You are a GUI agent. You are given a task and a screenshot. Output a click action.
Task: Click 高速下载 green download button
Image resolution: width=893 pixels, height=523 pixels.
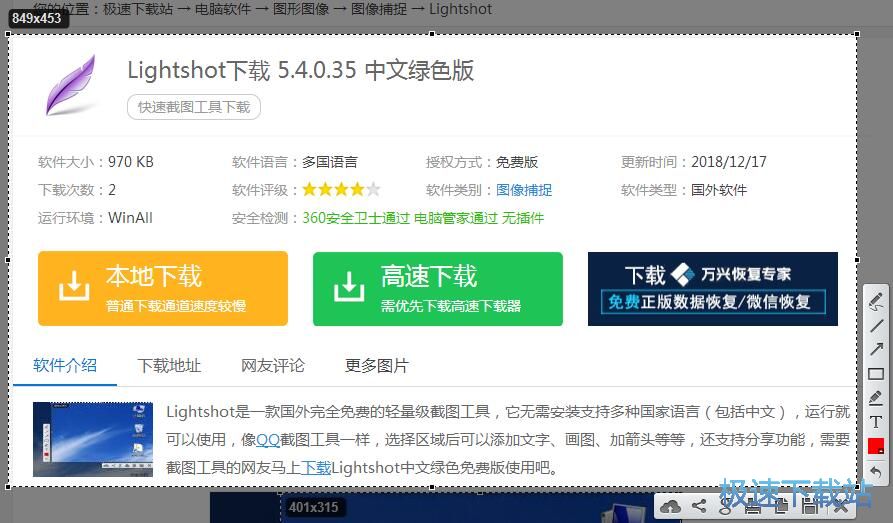pyautogui.click(x=437, y=289)
